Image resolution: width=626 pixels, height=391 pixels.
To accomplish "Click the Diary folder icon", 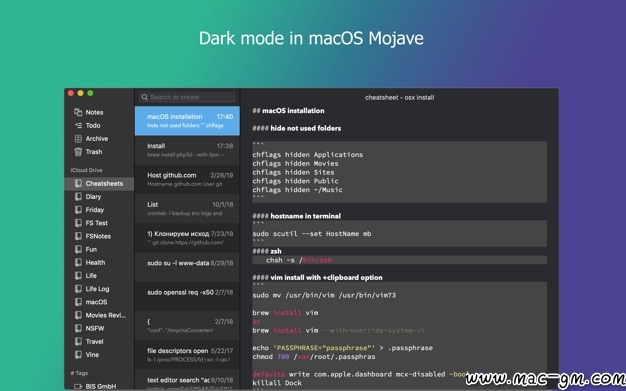I will (x=78, y=196).
